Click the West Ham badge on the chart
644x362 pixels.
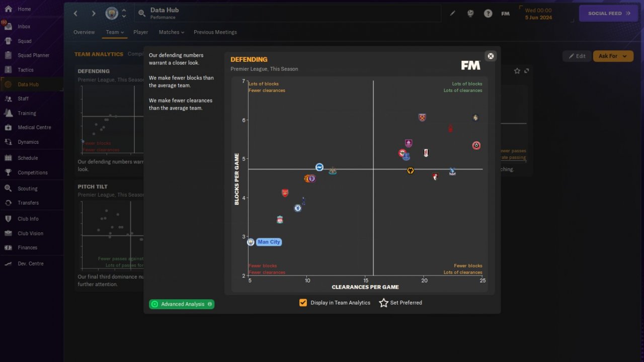(422, 118)
